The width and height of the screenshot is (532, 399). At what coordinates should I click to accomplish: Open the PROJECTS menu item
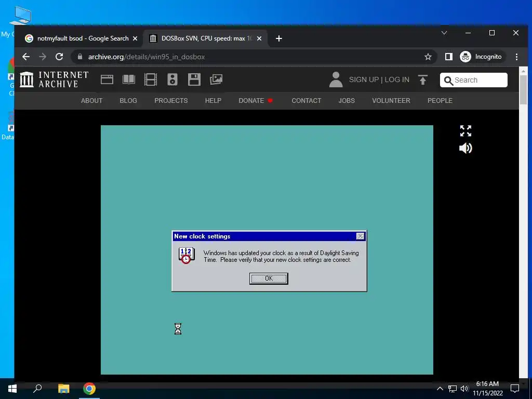(x=171, y=101)
